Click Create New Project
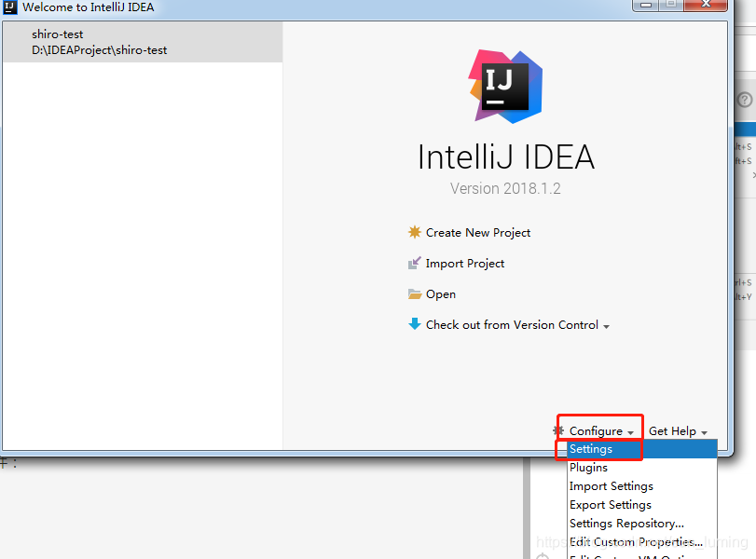 pyautogui.click(x=478, y=233)
